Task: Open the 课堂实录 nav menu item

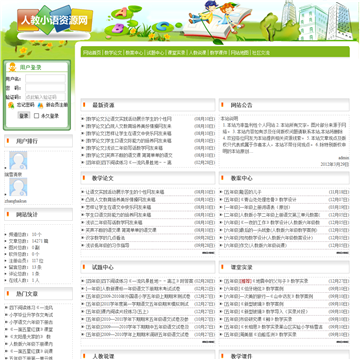Action: (x=176, y=53)
